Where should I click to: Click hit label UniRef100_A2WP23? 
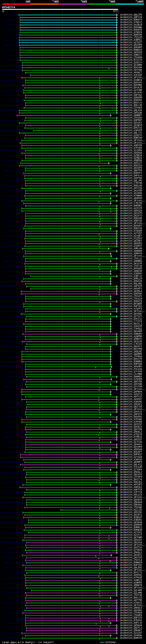click(x=131, y=580)
